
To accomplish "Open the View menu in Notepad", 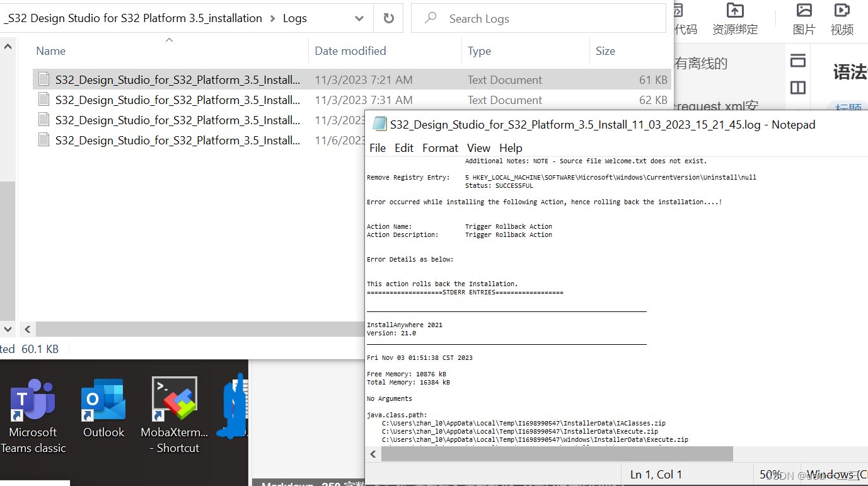I will [x=478, y=148].
